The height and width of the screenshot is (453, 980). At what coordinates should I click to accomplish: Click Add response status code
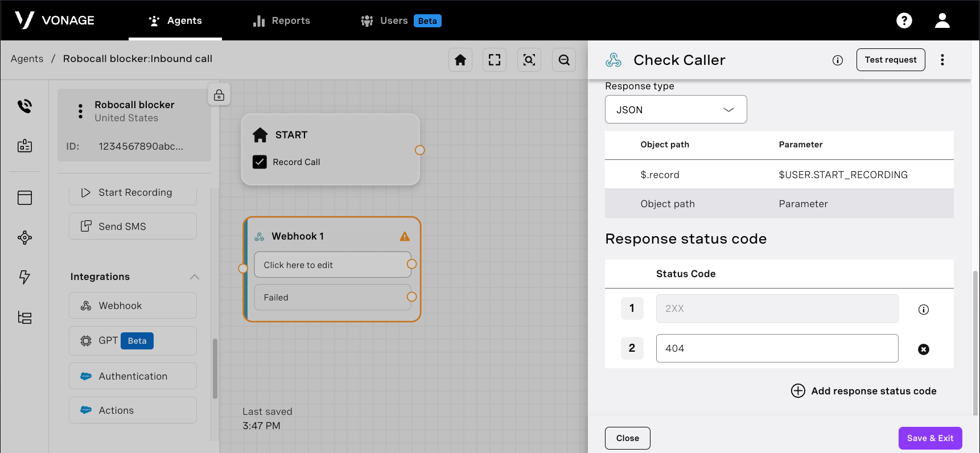click(864, 391)
